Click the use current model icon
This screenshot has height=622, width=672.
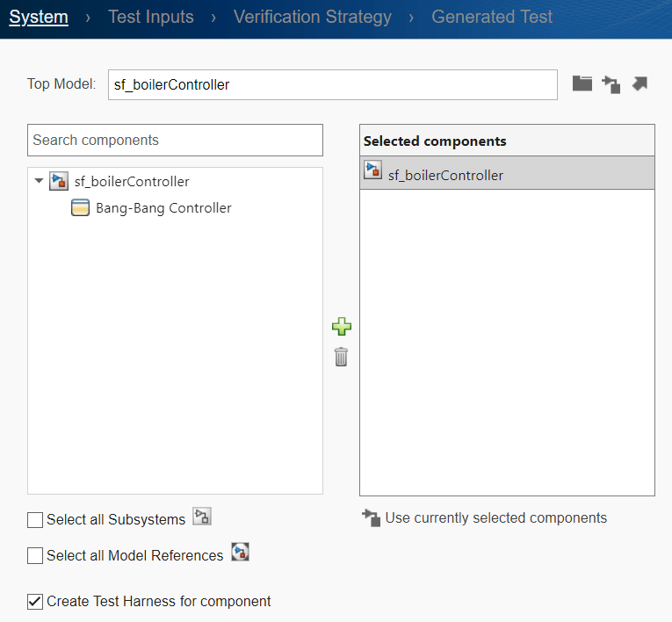(x=611, y=84)
